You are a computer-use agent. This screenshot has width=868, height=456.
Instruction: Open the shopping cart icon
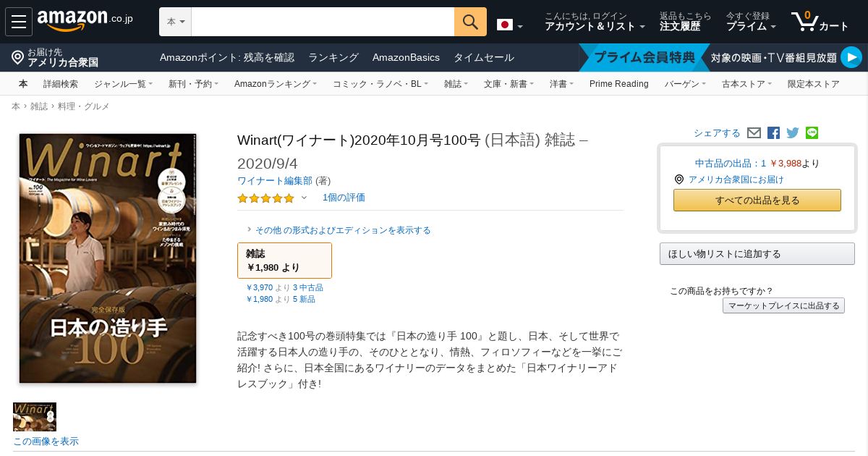(x=820, y=22)
